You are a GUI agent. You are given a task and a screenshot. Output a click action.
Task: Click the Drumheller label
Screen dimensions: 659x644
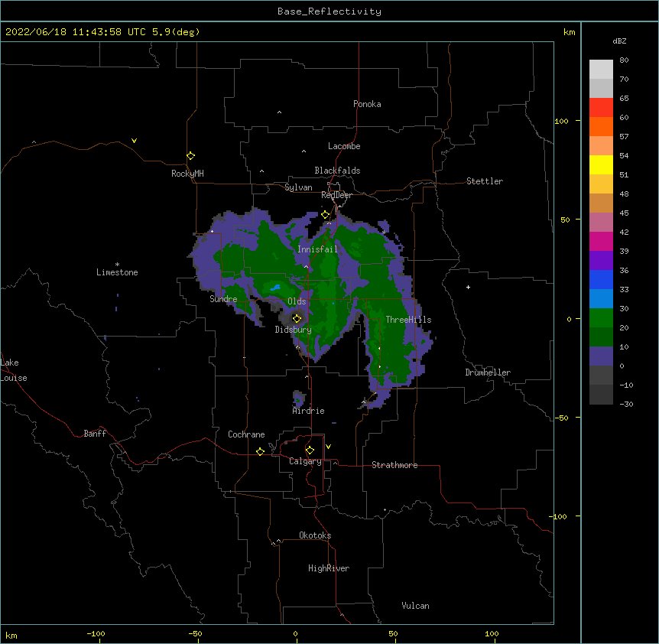point(488,372)
